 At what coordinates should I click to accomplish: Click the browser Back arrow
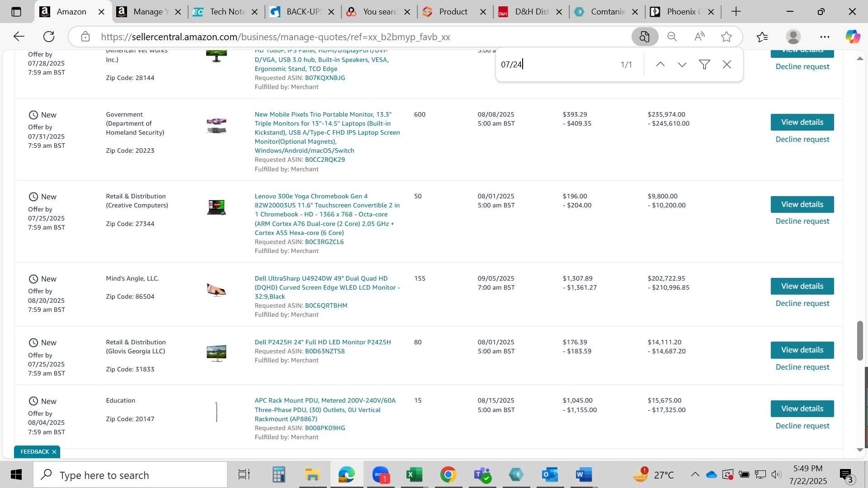coord(19,37)
